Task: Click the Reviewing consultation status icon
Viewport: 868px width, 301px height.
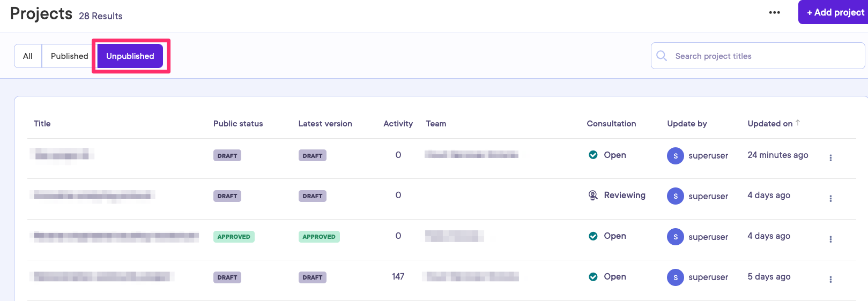Action: coord(593,195)
